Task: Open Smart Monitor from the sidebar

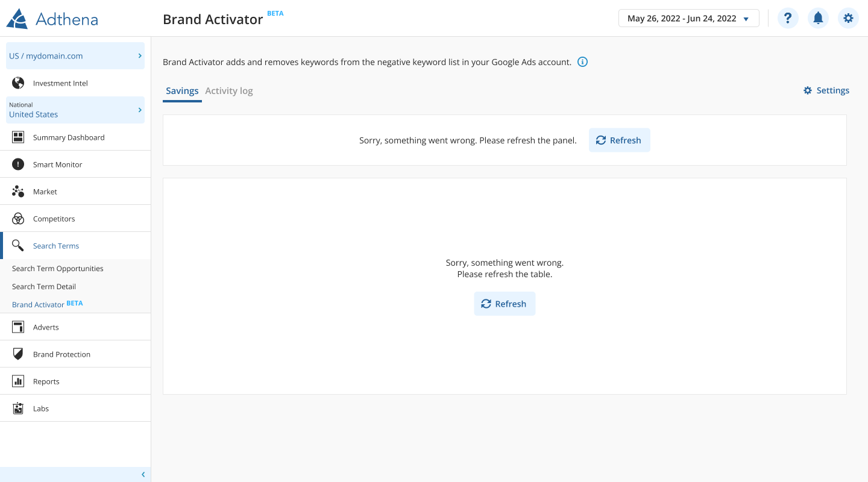Action: (x=57, y=164)
